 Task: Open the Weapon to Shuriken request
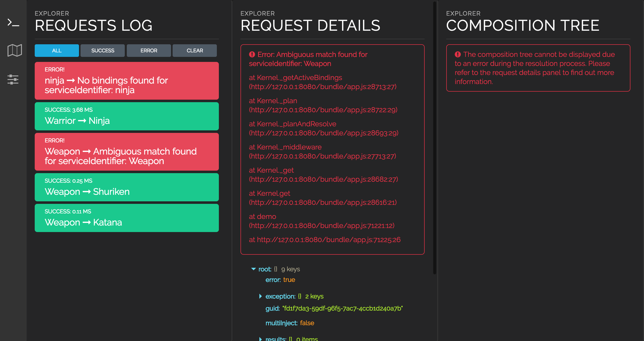click(127, 187)
